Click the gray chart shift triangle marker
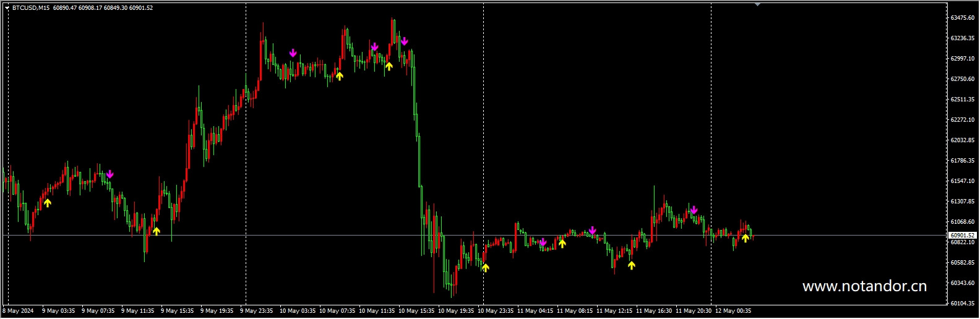This screenshot has height=319, width=980. [757, 4]
